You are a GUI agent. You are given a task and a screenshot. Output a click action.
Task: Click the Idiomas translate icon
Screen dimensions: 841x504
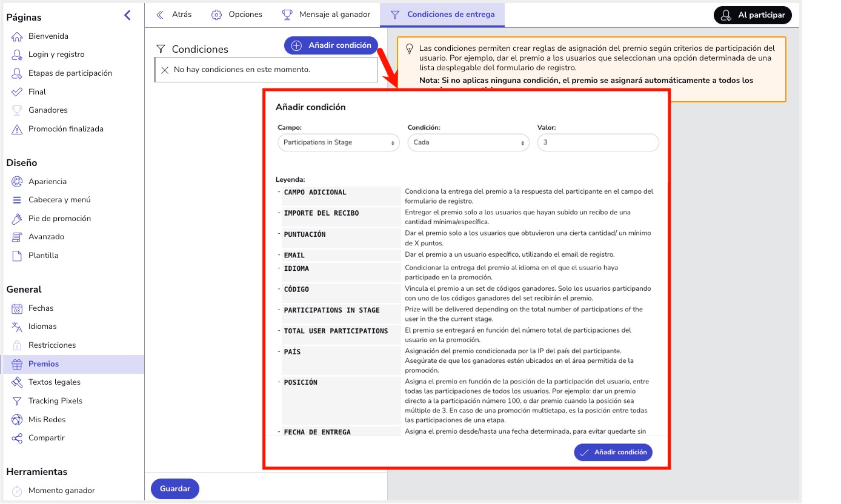(17, 327)
